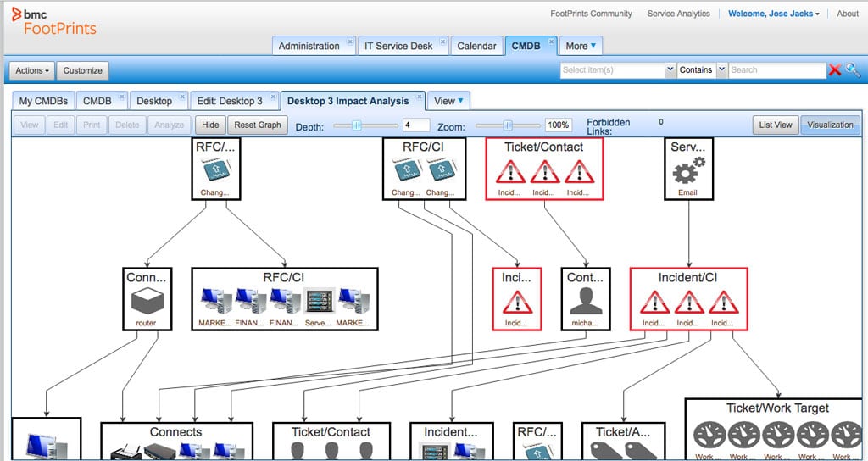Close the Edit: Desktop 3 sub-tab
Screen dimensions: 868x461
273,97
